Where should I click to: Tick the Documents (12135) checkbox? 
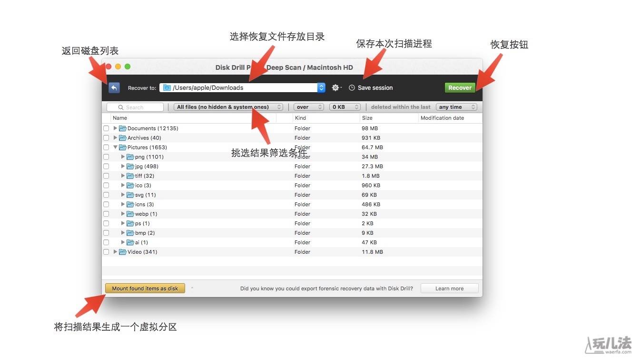click(x=106, y=128)
